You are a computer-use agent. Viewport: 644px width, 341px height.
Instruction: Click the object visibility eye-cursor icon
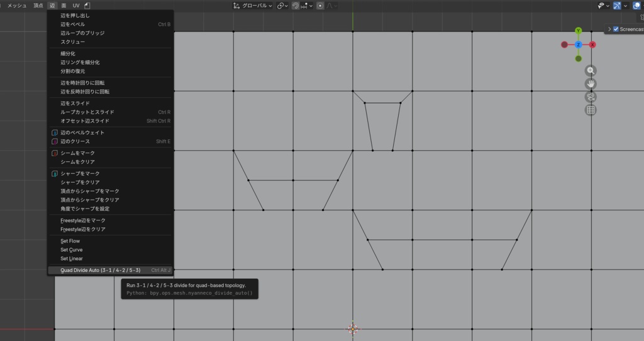(x=601, y=6)
